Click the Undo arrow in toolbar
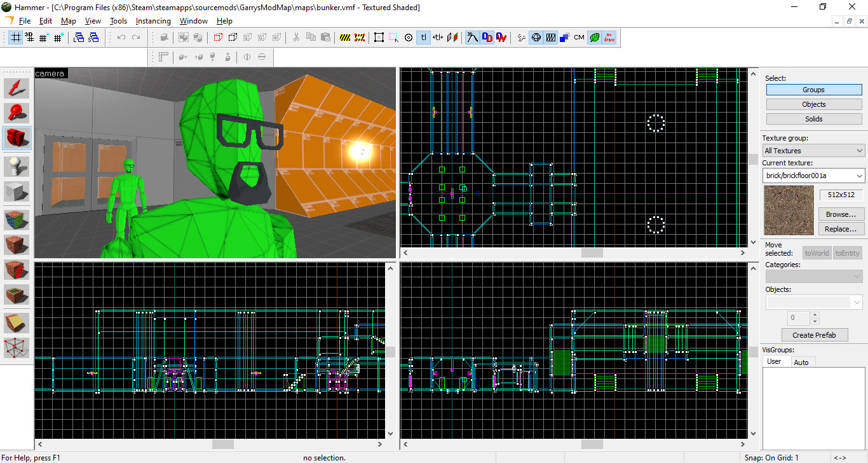This screenshot has height=463, width=868. (121, 38)
